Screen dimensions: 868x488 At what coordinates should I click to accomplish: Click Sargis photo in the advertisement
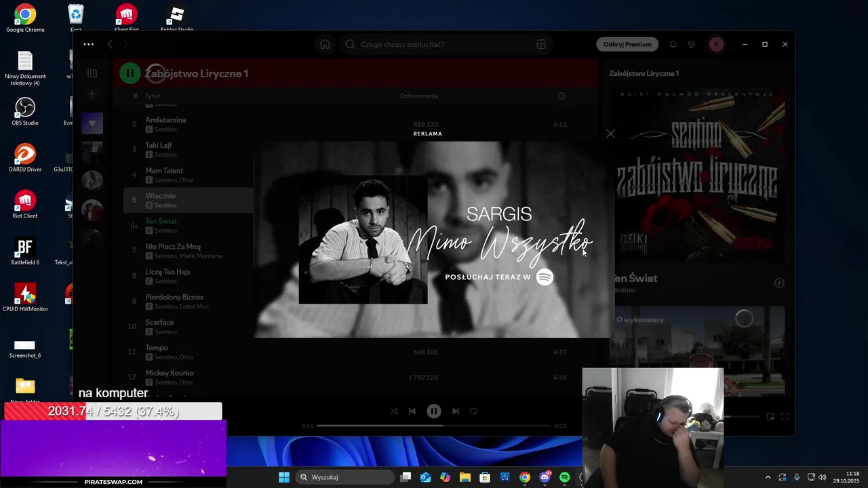click(363, 239)
